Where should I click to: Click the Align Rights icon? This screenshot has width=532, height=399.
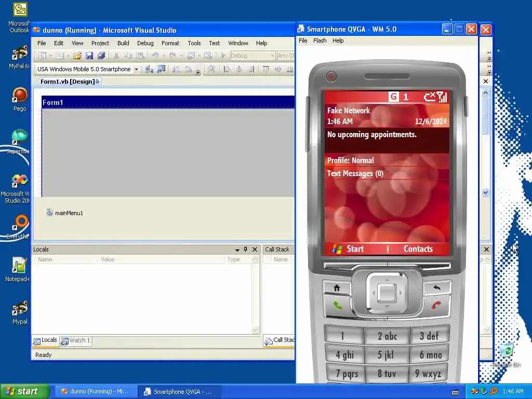[x=251, y=69]
